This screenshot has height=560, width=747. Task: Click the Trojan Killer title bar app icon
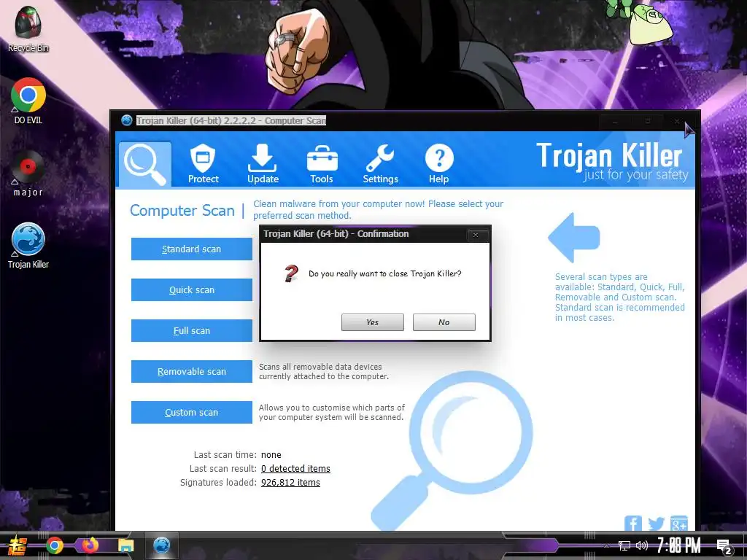(x=126, y=120)
